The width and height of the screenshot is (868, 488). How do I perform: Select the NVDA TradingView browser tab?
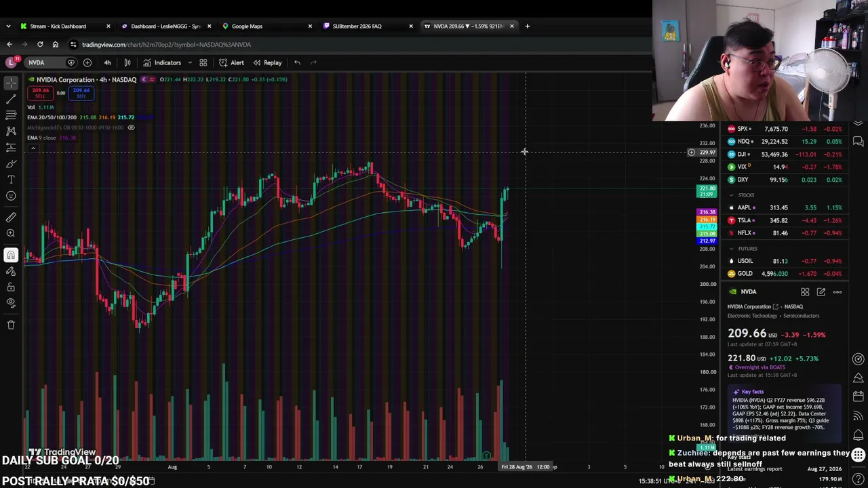[x=469, y=26]
